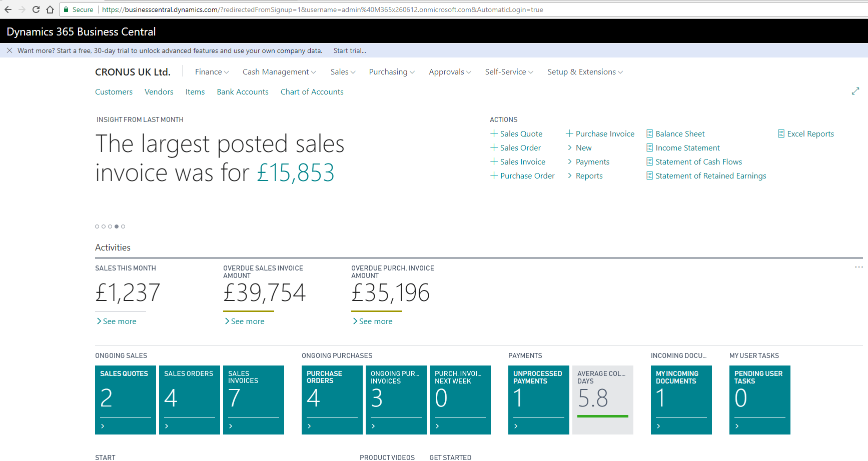The height and width of the screenshot is (461, 868).
Task: Open the Activities ellipsis options menu
Action: (858, 267)
